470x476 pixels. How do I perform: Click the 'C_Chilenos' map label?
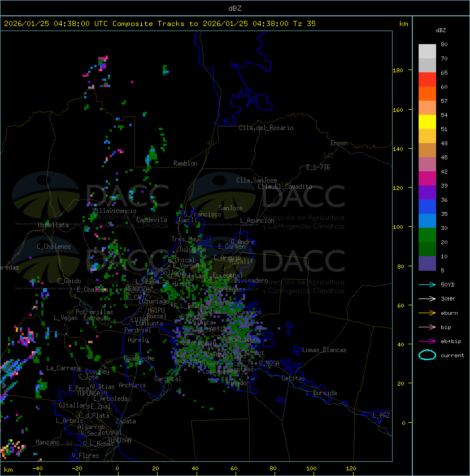(54, 246)
